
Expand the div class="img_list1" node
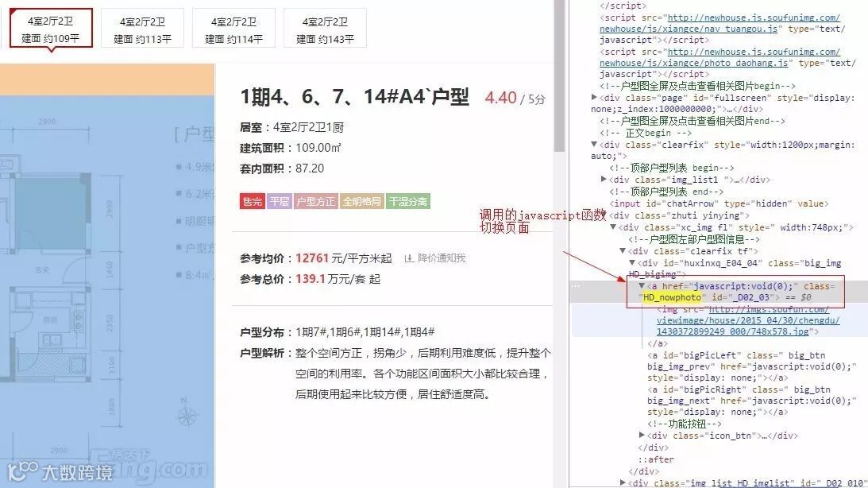coord(604,180)
